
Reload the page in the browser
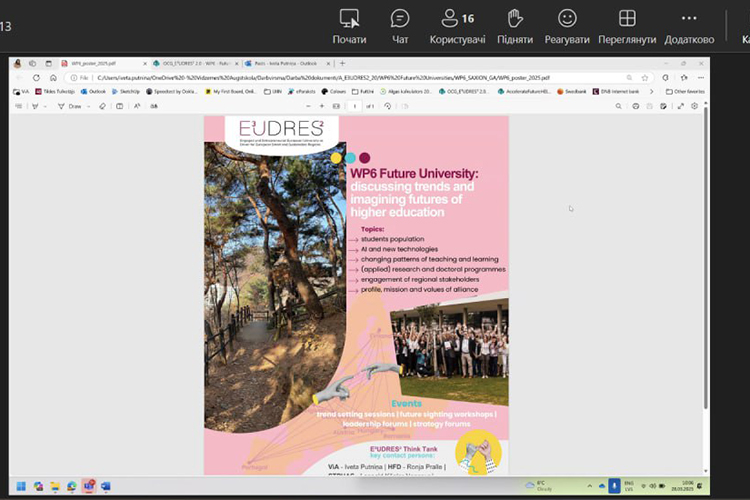click(36, 78)
